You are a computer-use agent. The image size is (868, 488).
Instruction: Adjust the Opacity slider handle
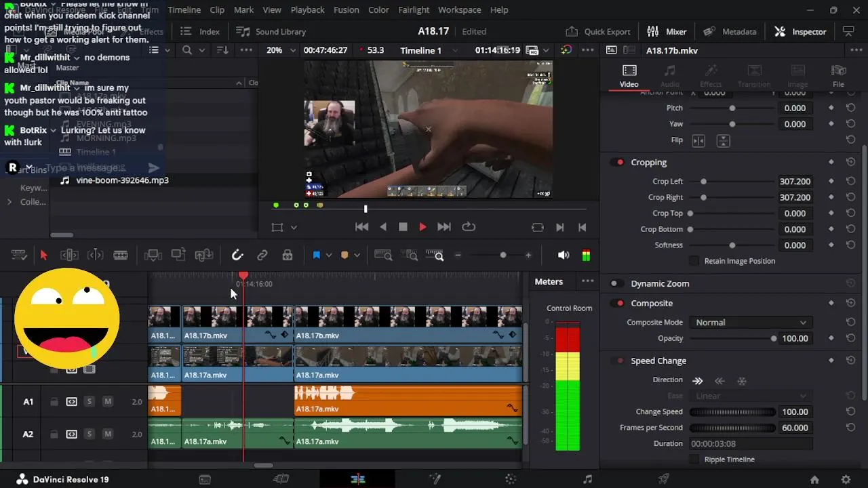point(774,339)
